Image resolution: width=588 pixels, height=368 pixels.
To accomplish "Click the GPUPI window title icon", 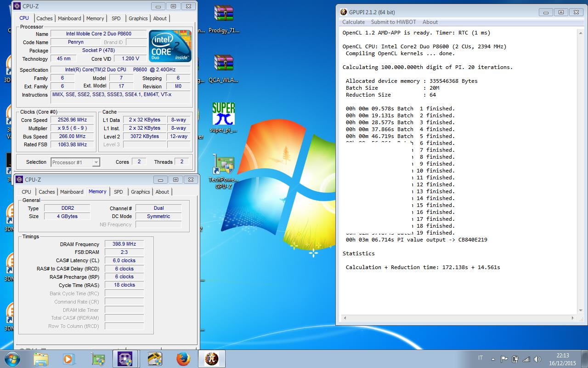I will point(343,12).
